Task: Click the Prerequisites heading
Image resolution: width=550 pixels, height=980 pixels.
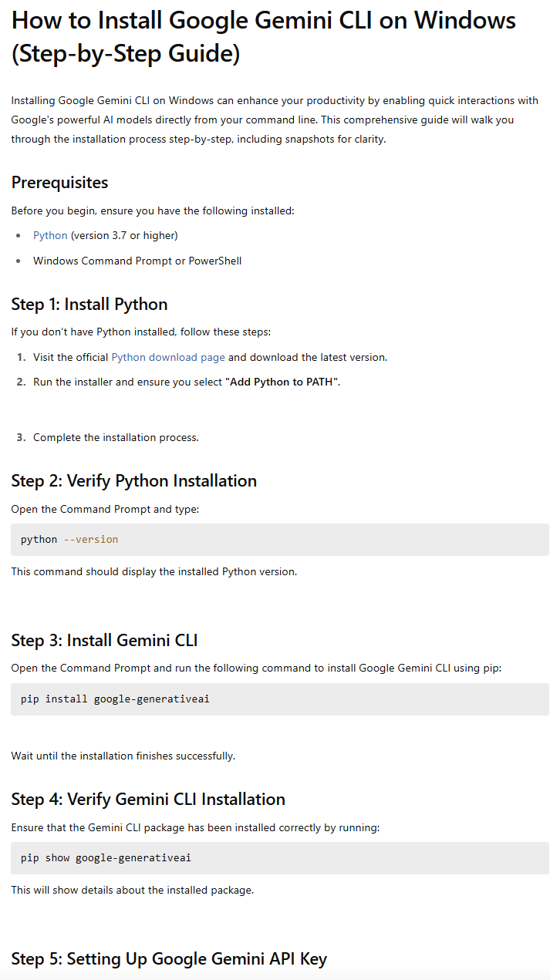Action: (59, 183)
